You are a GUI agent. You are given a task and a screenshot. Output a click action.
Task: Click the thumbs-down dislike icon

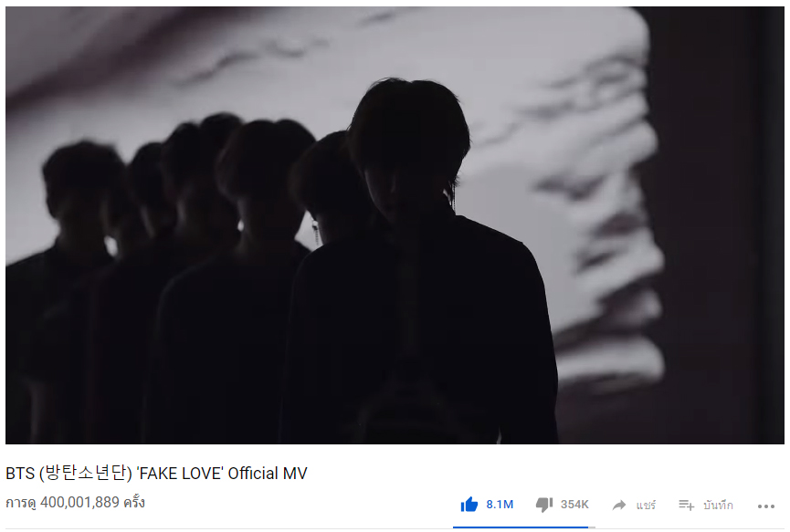pos(544,505)
